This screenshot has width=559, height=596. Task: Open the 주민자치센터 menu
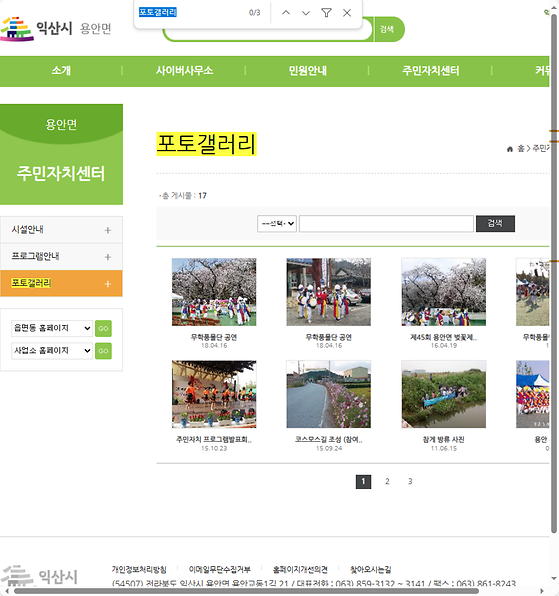[431, 71]
